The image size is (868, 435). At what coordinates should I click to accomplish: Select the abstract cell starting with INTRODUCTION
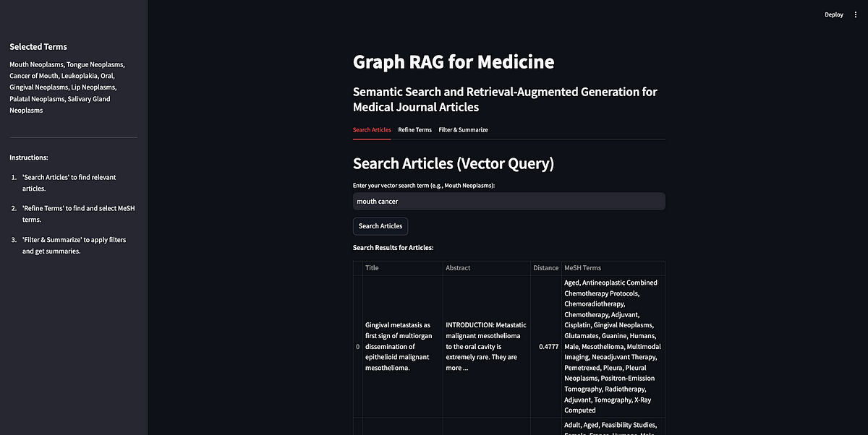486,346
